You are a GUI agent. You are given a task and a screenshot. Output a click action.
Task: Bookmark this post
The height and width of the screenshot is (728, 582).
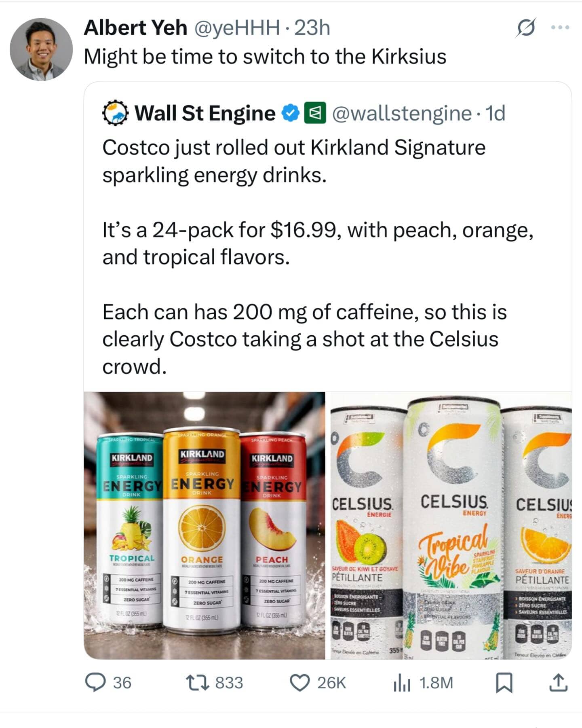click(504, 682)
